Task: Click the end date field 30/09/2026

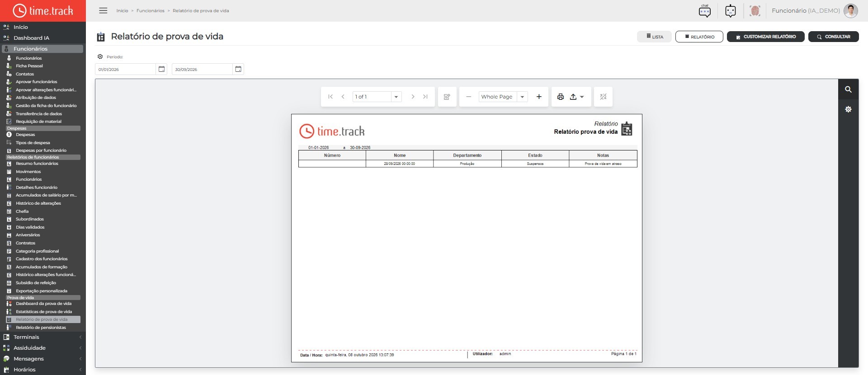Action: 202,69
